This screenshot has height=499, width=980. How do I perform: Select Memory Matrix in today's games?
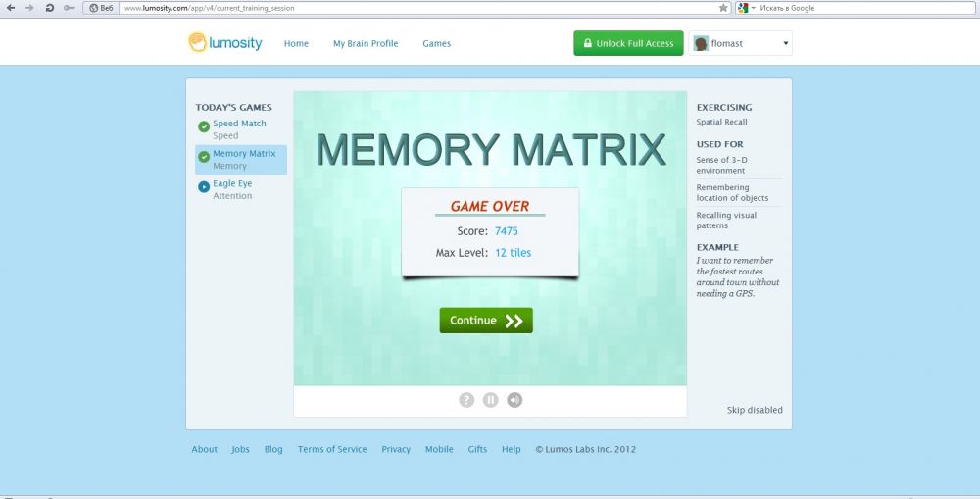pyautogui.click(x=244, y=154)
